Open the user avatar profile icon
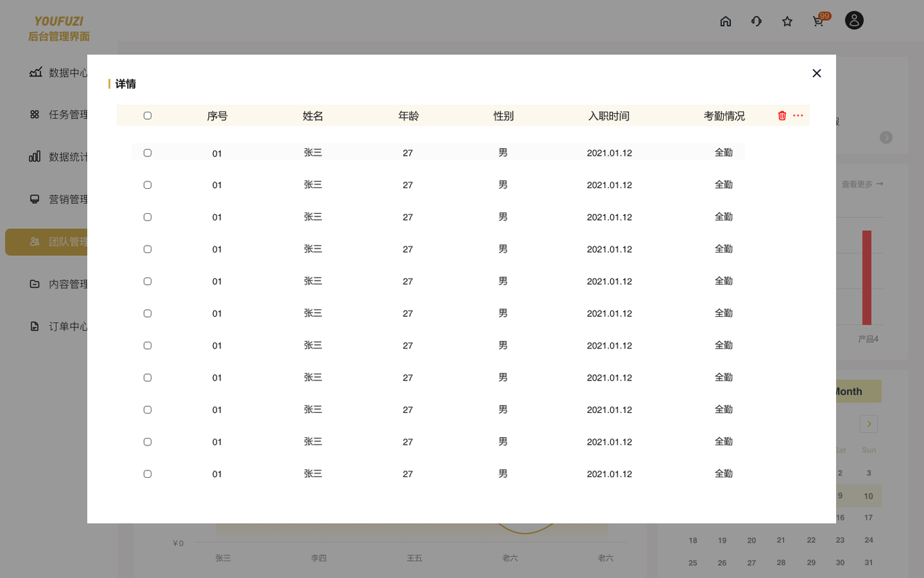 point(854,20)
